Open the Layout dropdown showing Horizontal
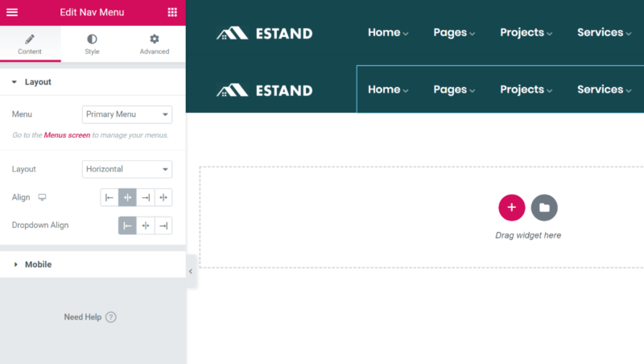The width and height of the screenshot is (644, 364). 127,169
